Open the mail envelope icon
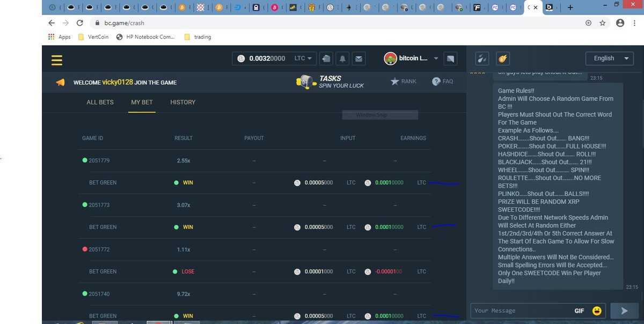Image resolution: width=644 pixels, height=324 pixels. pyautogui.click(x=358, y=58)
